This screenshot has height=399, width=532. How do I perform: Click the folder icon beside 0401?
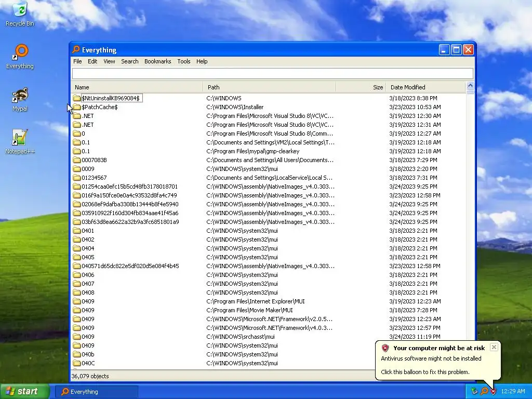coord(77,231)
